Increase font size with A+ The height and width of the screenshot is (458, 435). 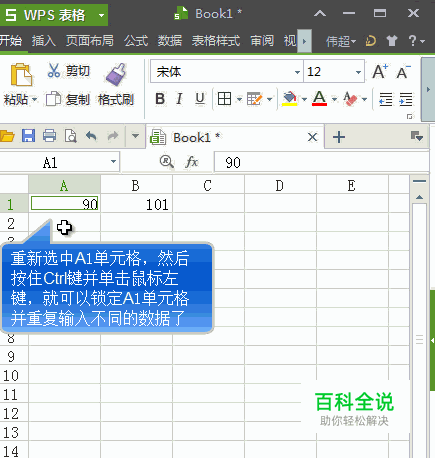pos(380,71)
